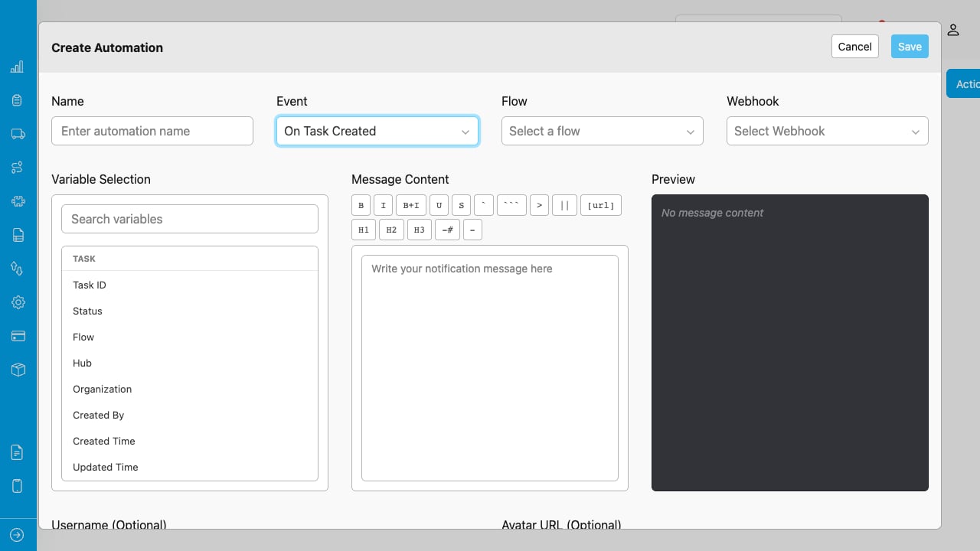This screenshot has height=551, width=980.
Task: Expand the sidebar with the arrow icon
Action: coord(18,535)
